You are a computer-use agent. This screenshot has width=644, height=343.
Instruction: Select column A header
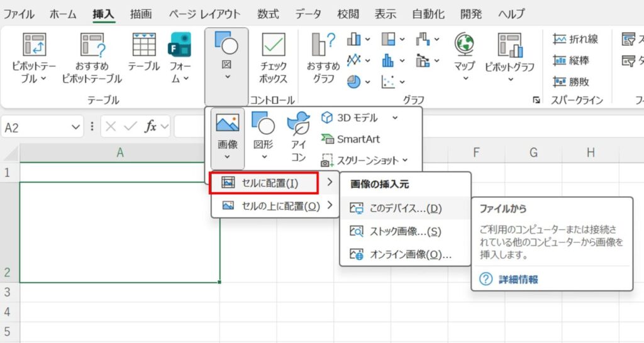119,153
